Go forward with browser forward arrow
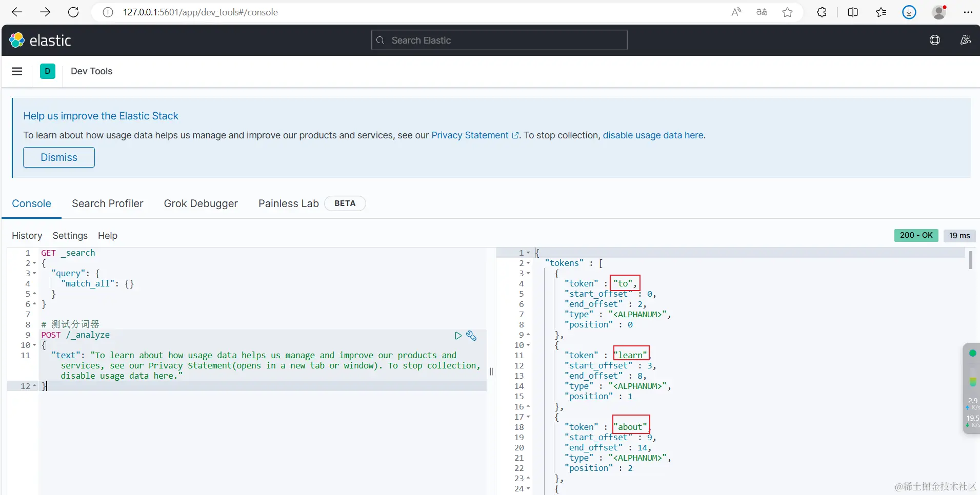 pyautogui.click(x=45, y=12)
